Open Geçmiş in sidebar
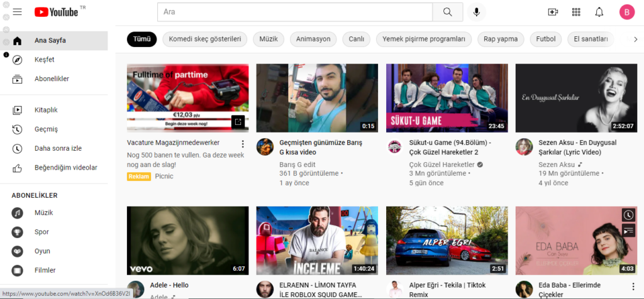The height and width of the screenshot is (299, 644). (x=54, y=129)
